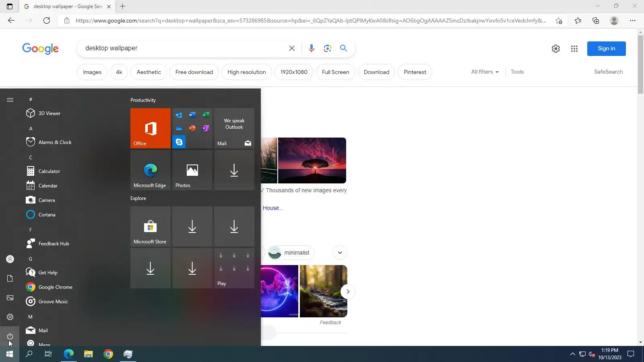Click the Google logo
Image resolution: width=644 pixels, height=362 pixels.
pyautogui.click(x=40, y=49)
